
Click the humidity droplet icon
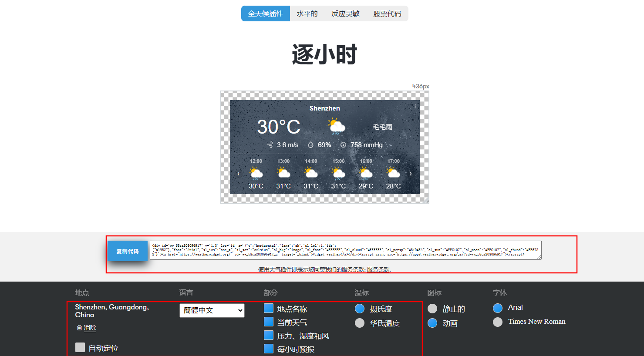pos(310,145)
